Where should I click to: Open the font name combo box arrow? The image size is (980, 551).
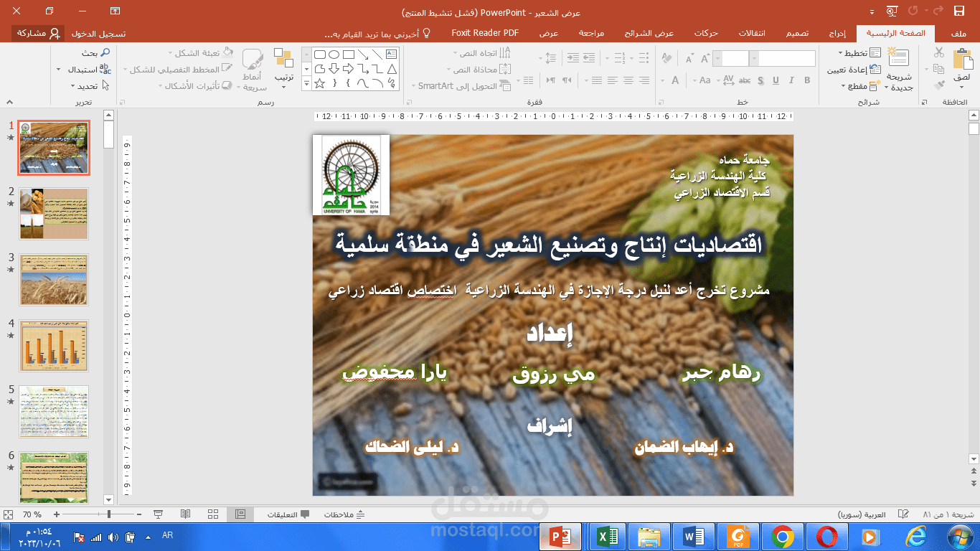pyautogui.click(x=755, y=59)
